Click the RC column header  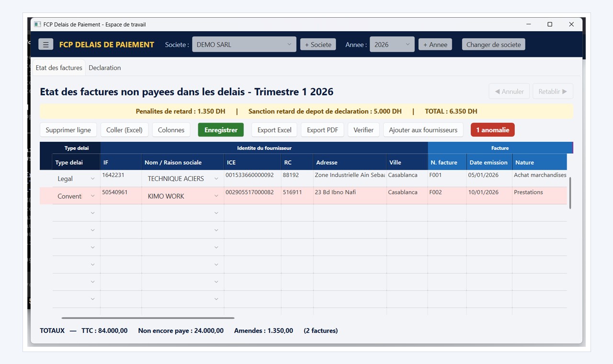click(x=297, y=162)
